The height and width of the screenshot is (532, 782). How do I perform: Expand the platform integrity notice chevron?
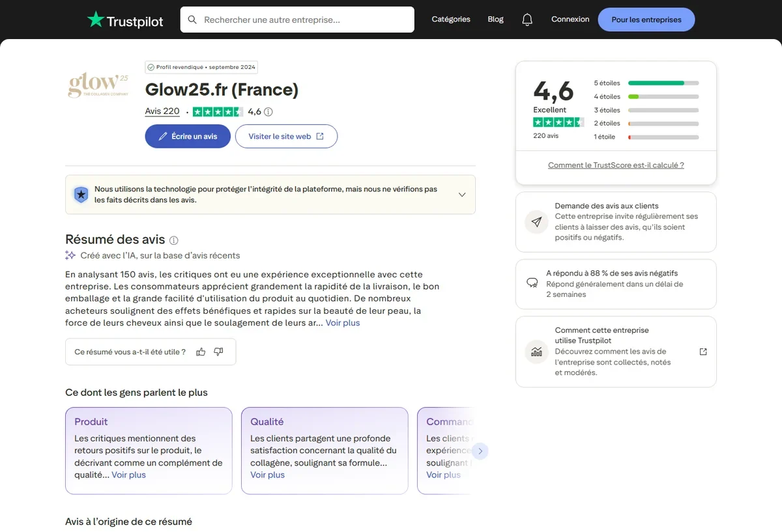pos(462,195)
